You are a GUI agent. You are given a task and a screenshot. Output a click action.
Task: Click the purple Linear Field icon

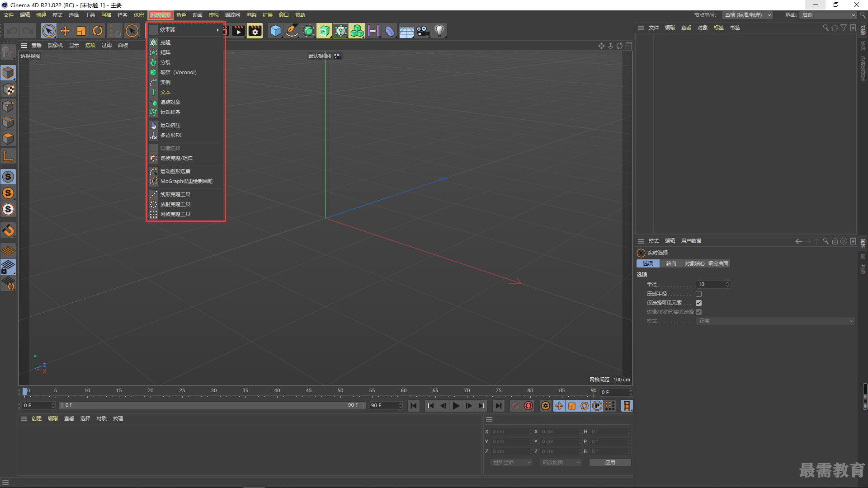[373, 31]
